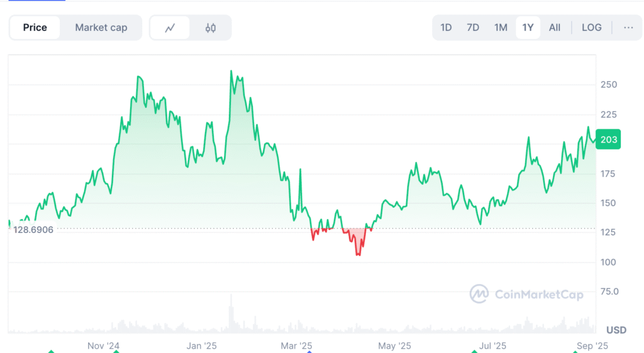Image resolution: width=644 pixels, height=353 pixels.
Task: Click the Jul '25 date axis label
Action: [x=492, y=345]
